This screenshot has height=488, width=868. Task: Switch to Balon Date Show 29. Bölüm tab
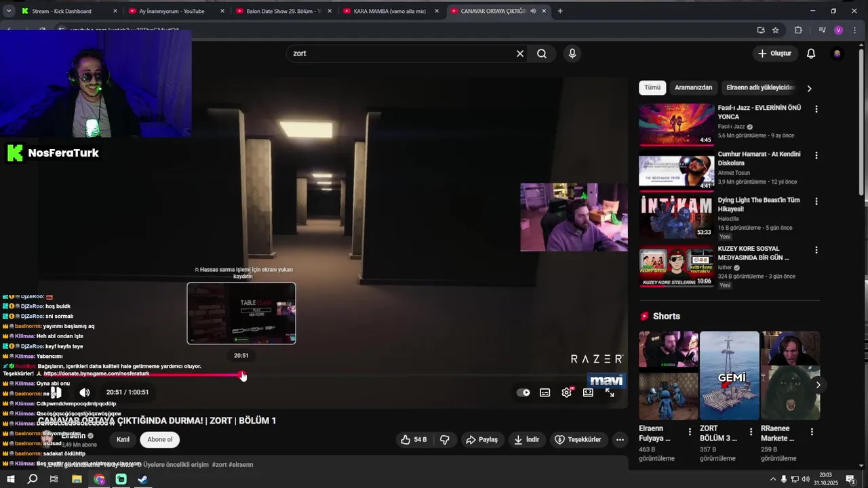point(283,11)
